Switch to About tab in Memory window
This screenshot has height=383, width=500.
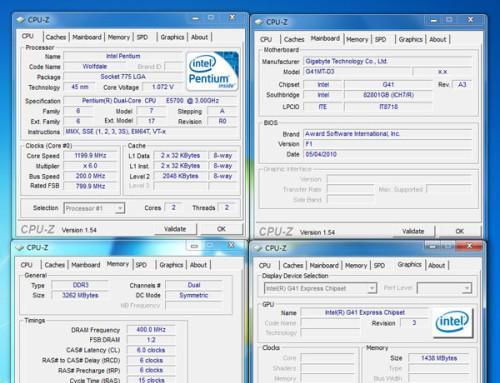pyautogui.click(x=198, y=265)
